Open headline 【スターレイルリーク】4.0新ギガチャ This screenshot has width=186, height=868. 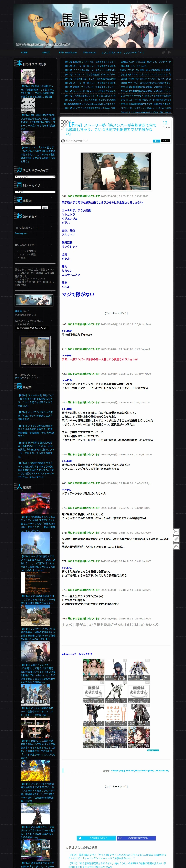pos(145,96)
